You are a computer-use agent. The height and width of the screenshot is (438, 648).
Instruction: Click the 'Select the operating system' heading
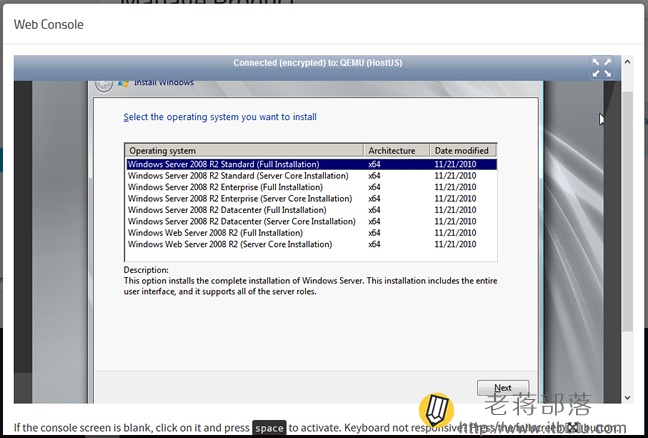[220, 117]
